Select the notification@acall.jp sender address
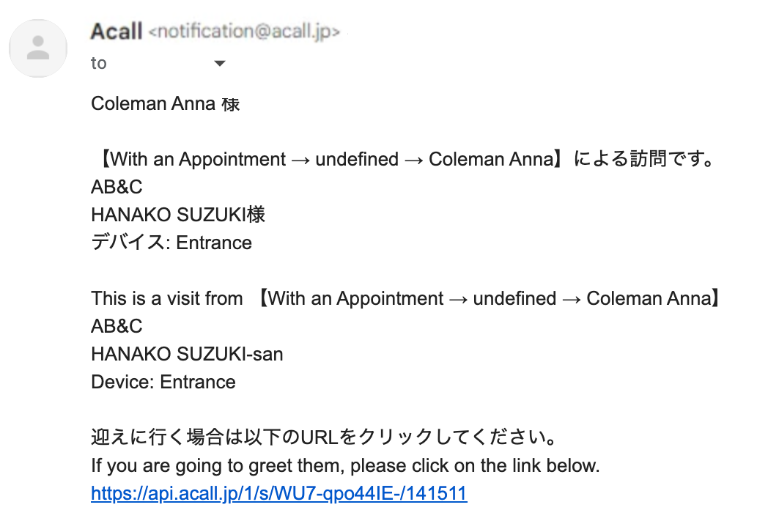This screenshot has height=532, width=768. 244,32
